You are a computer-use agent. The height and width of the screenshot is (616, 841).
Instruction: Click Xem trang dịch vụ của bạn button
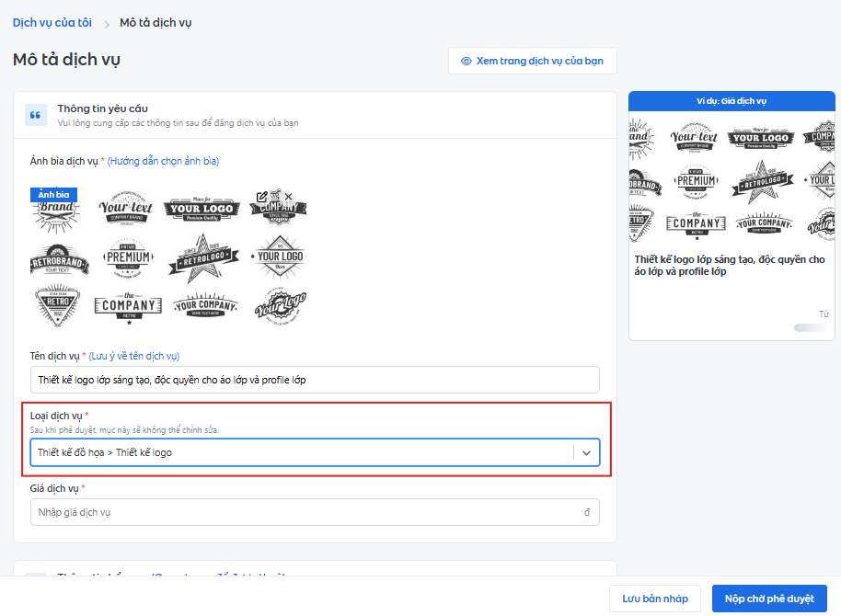click(532, 61)
